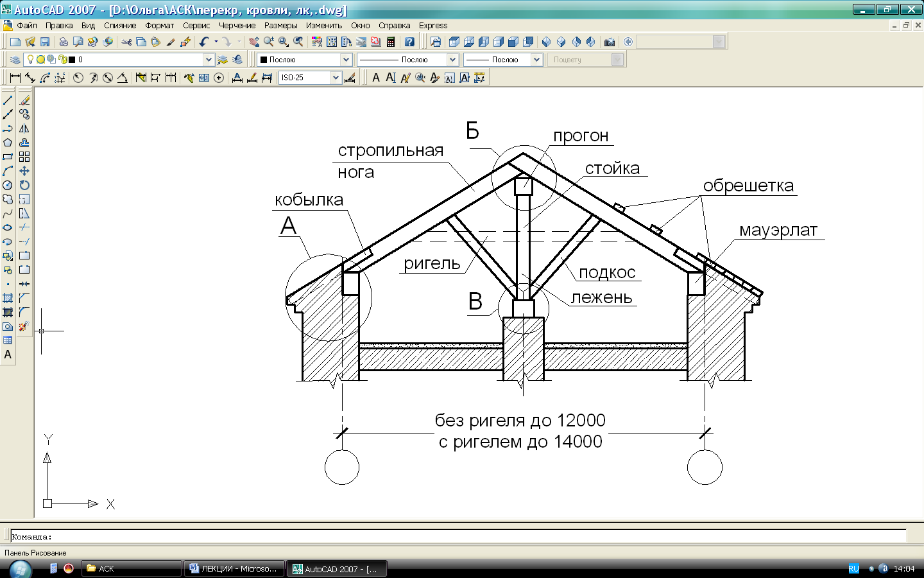Viewport: 924px width, 578px height.
Task: Select the Line draw tool
Action: pyautogui.click(x=8, y=100)
